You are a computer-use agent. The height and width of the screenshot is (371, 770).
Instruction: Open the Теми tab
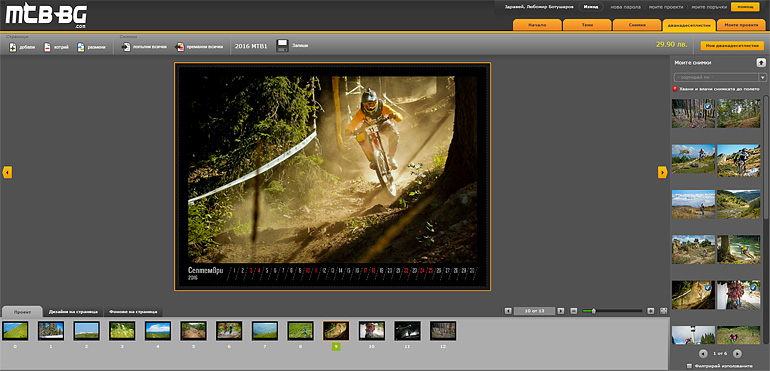[587, 25]
